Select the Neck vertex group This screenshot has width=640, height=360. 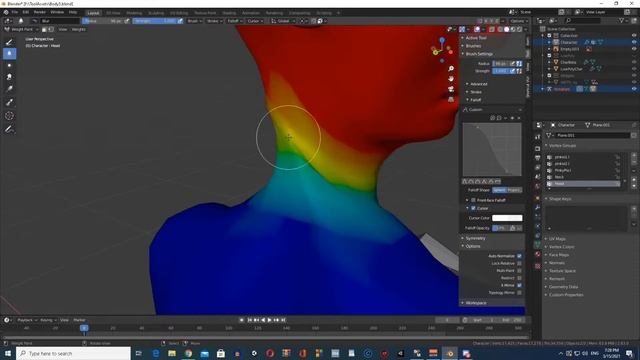583,177
